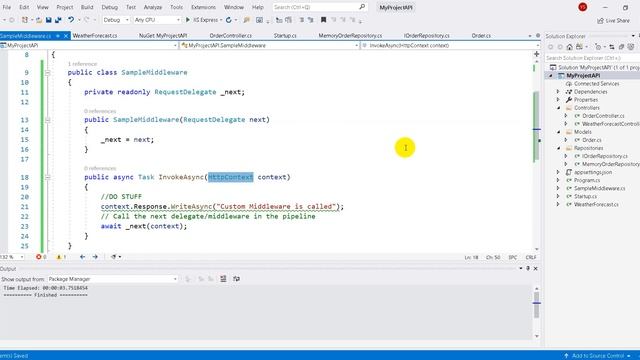Click the 1 reference CodeLens link

click(x=82, y=64)
